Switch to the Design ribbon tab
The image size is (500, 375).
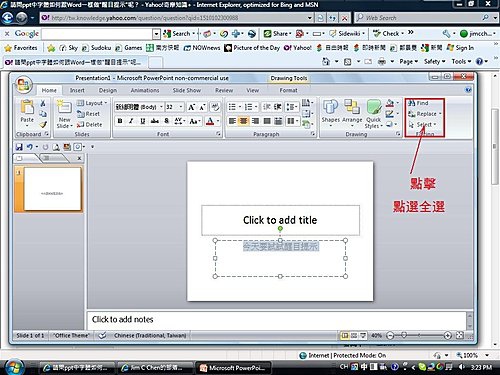[108, 90]
